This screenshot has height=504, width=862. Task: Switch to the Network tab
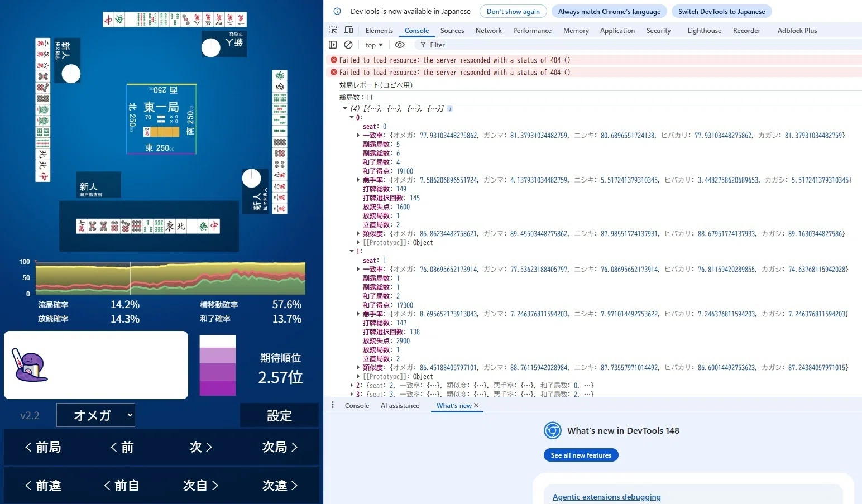pos(489,31)
